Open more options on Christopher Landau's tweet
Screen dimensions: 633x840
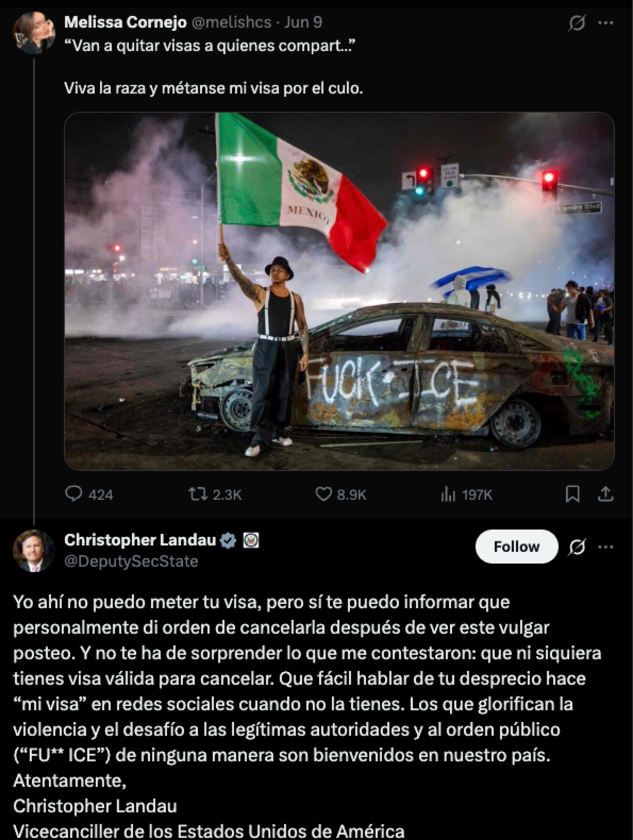(x=606, y=547)
